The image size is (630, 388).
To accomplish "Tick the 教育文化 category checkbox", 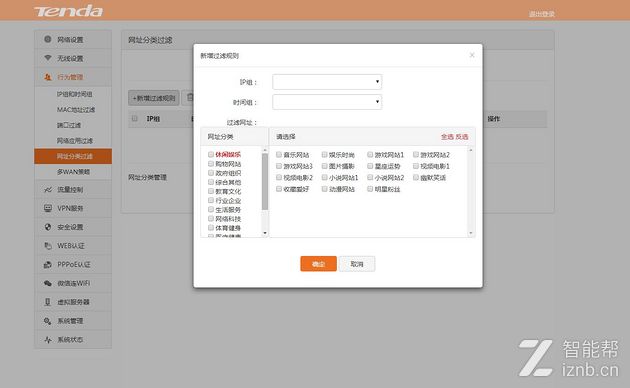I will pyautogui.click(x=211, y=191).
